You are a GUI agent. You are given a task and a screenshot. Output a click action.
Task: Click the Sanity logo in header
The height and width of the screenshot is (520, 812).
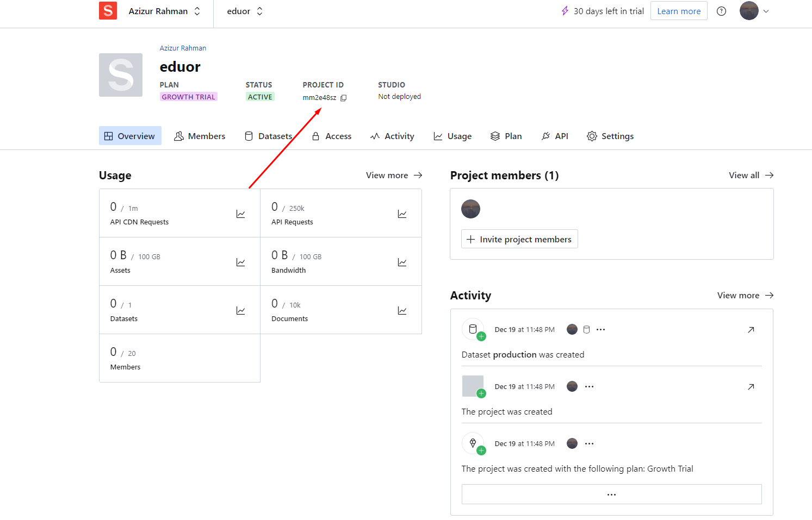(108, 11)
